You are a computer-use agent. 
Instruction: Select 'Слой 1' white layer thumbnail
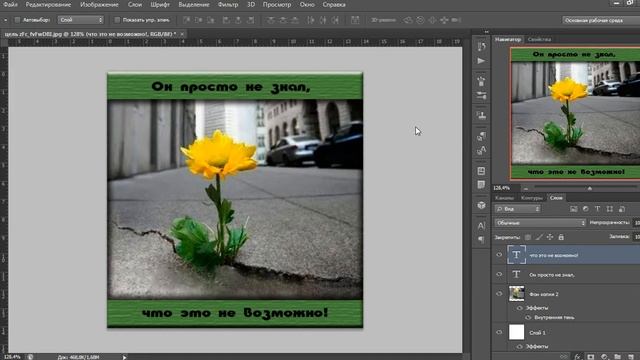pyautogui.click(x=516, y=332)
